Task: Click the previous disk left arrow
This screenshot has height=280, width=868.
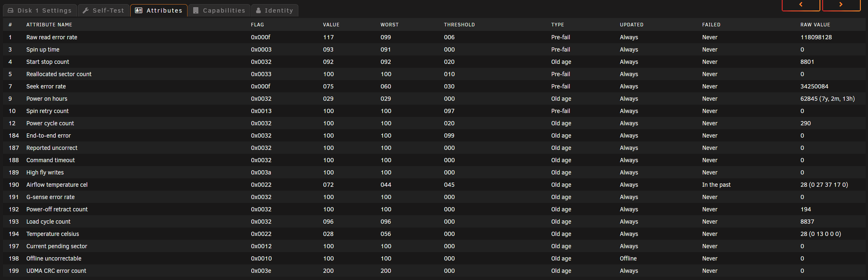Action: (801, 5)
